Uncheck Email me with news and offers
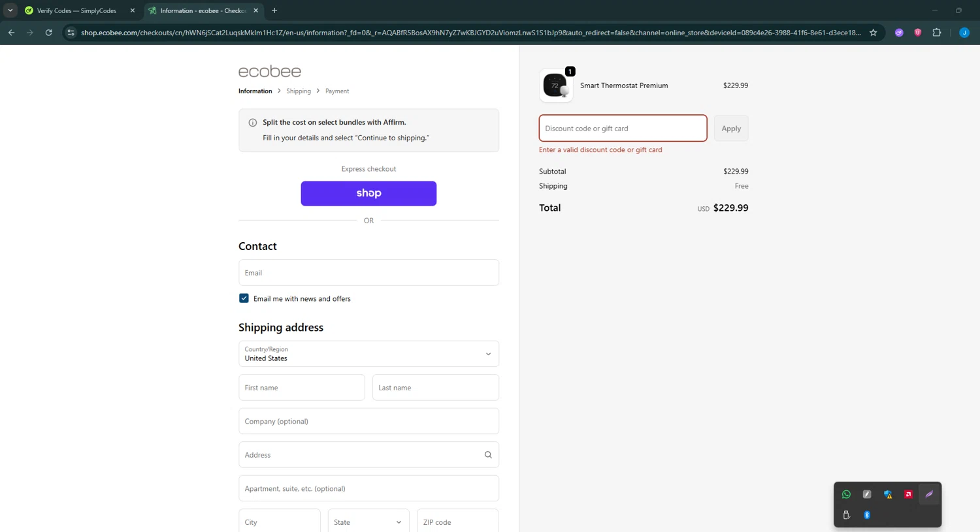 (x=244, y=298)
